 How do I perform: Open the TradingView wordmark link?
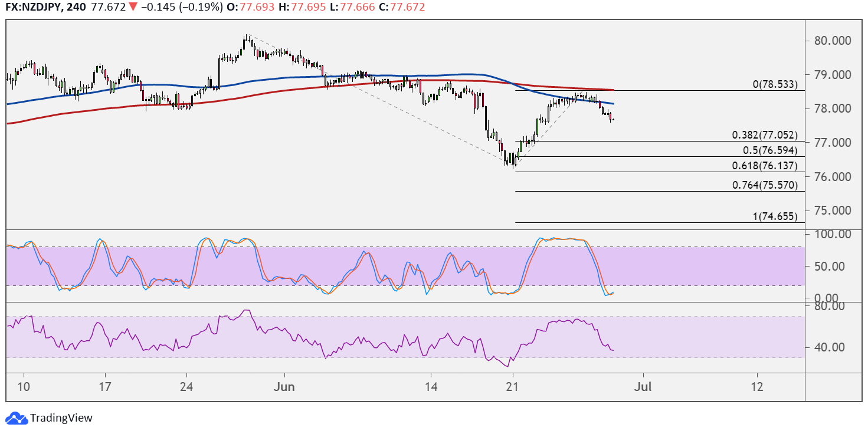[61, 418]
